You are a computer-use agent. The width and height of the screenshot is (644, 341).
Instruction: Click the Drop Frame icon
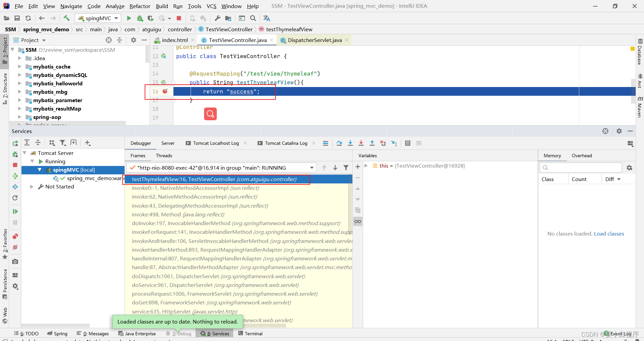point(383,143)
